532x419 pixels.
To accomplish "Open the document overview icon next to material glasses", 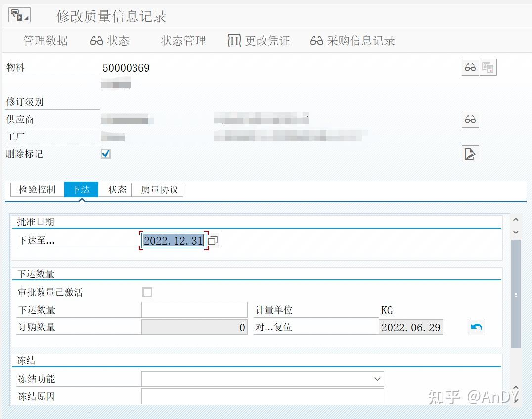I will (488, 67).
